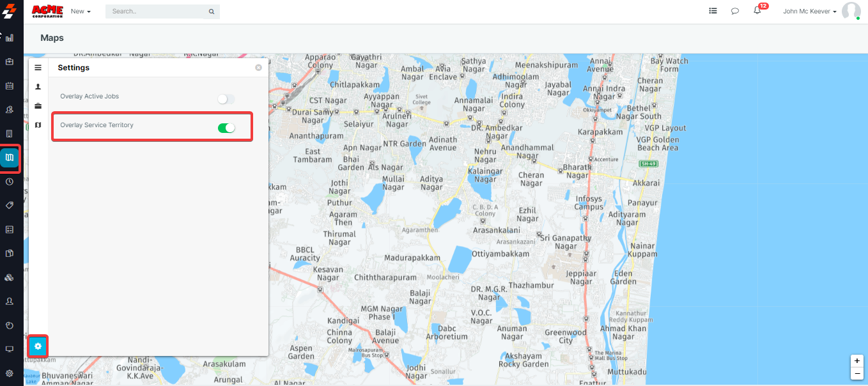Open the gear icon at bottom of dark sidebar
The height and width of the screenshot is (386, 868).
pos(10,373)
